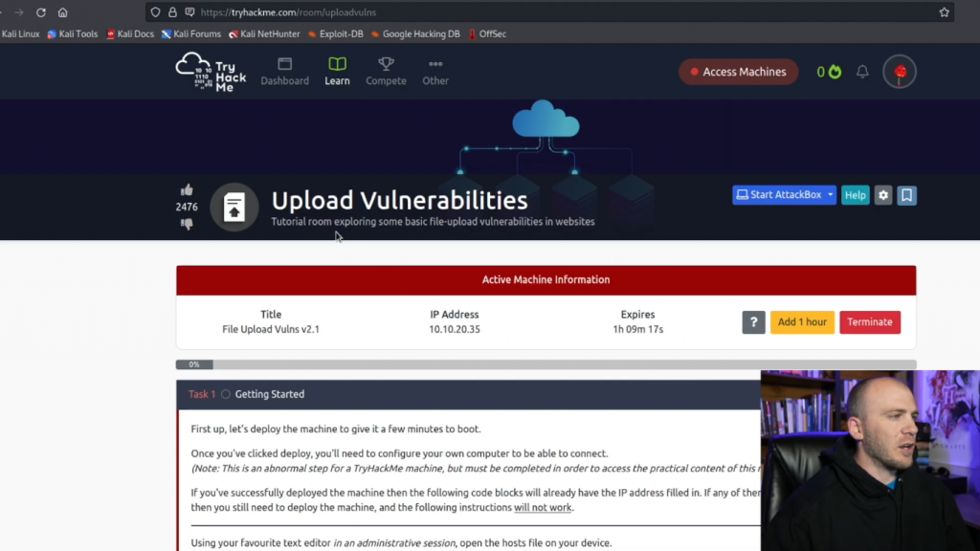Open the Kali Tools bookmark
Viewport: 980px width, 551px height.
pyautogui.click(x=73, y=33)
